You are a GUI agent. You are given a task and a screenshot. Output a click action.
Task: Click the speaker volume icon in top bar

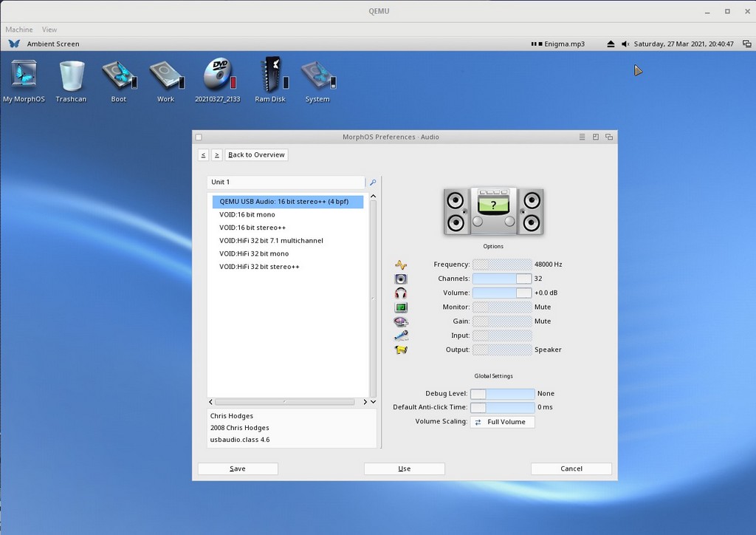click(x=625, y=44)
